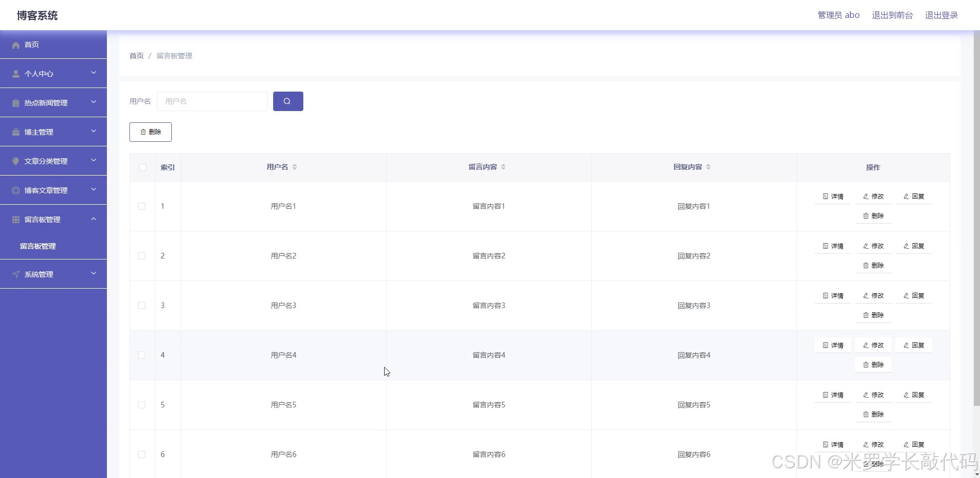The height and width of the screenshot is (478, 980).
Task: Click the magnifier search button
Action: pyautogui.click(x=288, y=101)
